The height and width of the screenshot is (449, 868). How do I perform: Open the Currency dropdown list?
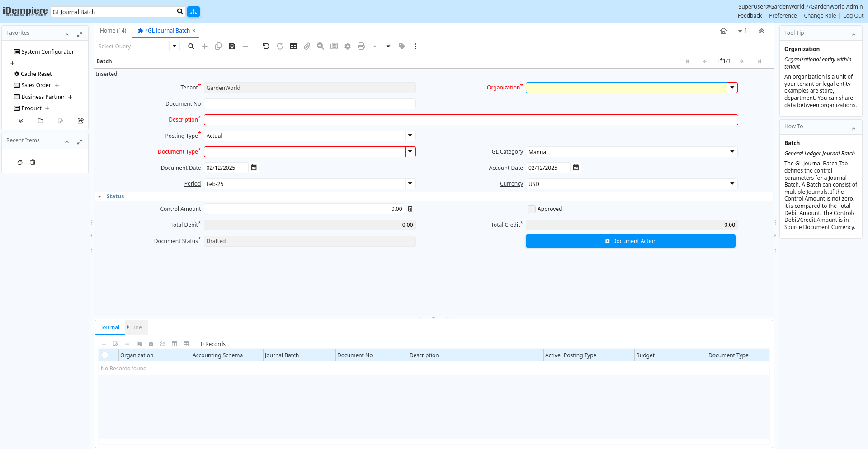732,184
